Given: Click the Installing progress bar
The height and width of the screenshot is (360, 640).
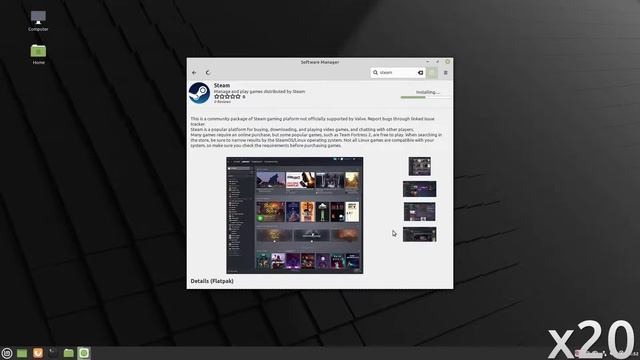Looking at the screenshot, I should 426,97.
